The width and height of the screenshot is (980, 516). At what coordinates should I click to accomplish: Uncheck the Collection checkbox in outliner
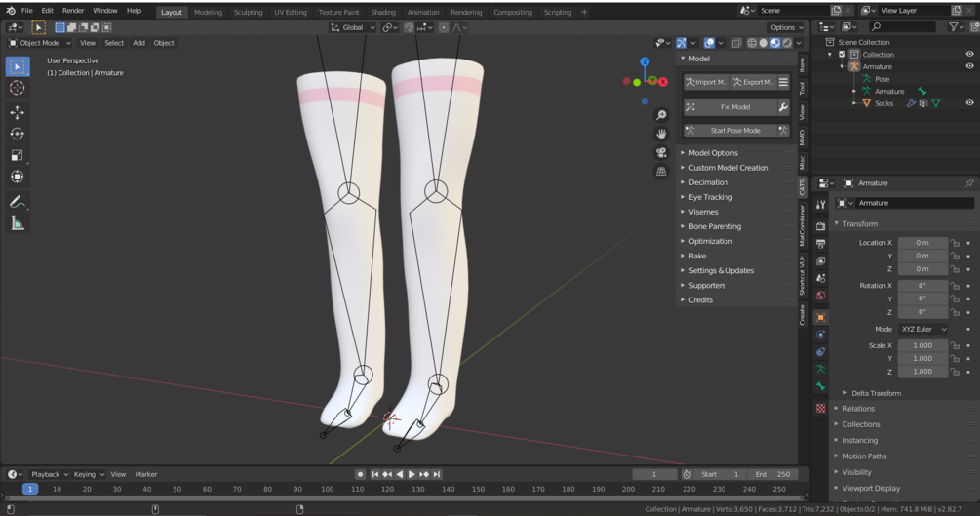842,55
